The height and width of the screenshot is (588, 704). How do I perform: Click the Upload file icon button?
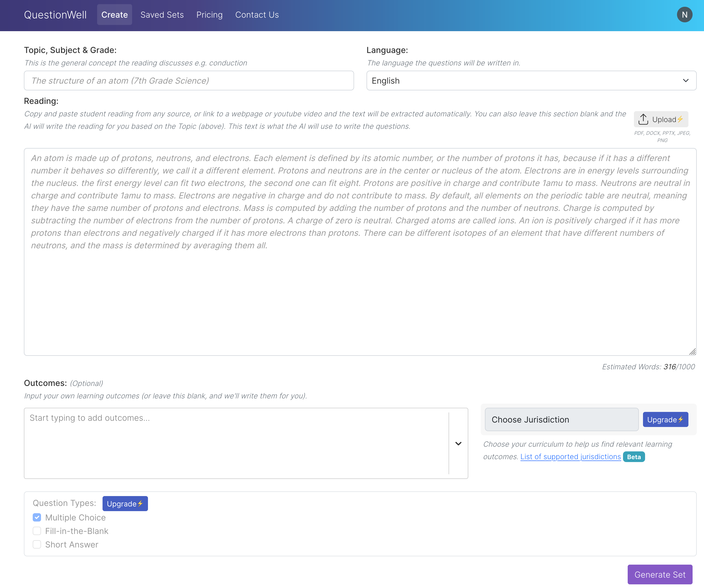coord(660,119)
